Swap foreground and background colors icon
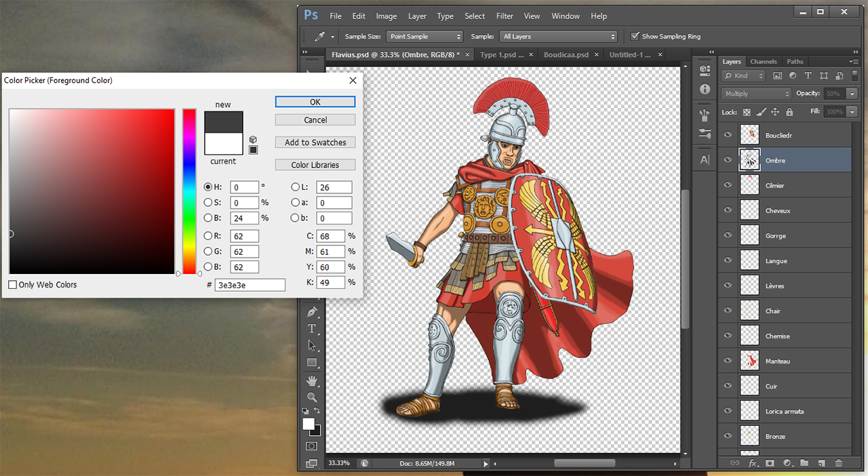 click(317, 411)
